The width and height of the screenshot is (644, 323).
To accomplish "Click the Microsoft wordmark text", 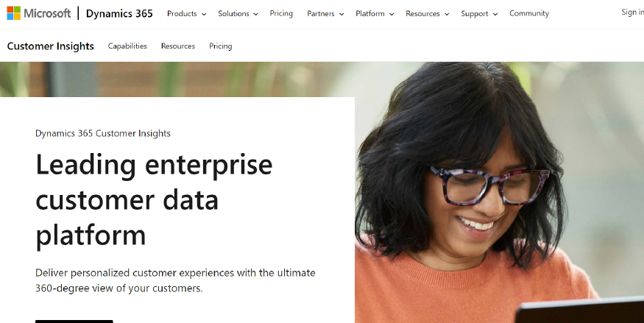I will click(x=47, y=13).
